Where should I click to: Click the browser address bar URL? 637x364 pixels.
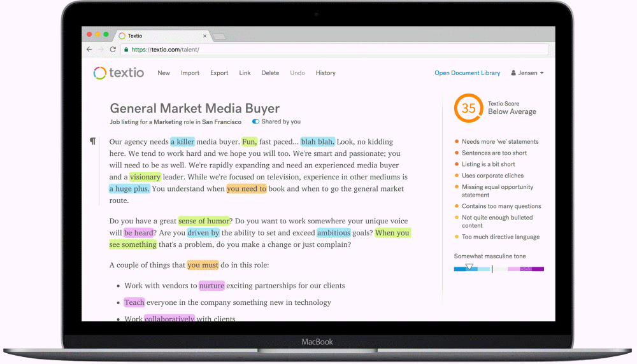[166, 50]
